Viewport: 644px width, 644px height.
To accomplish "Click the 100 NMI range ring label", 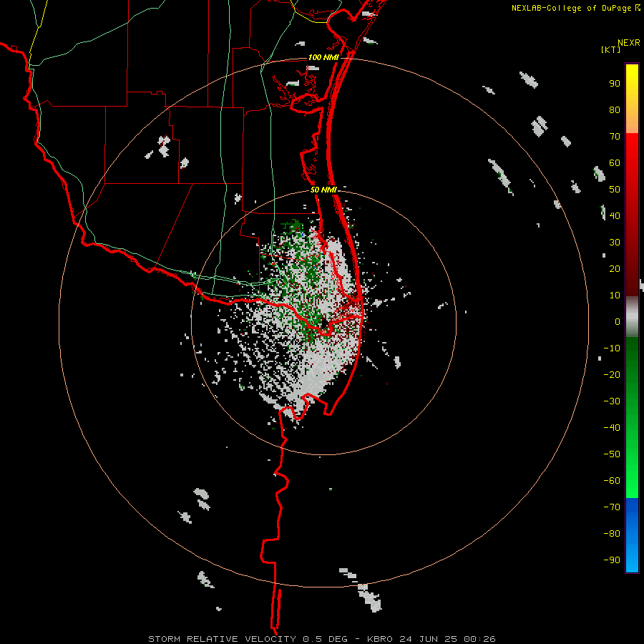I will tap(323, 57).
